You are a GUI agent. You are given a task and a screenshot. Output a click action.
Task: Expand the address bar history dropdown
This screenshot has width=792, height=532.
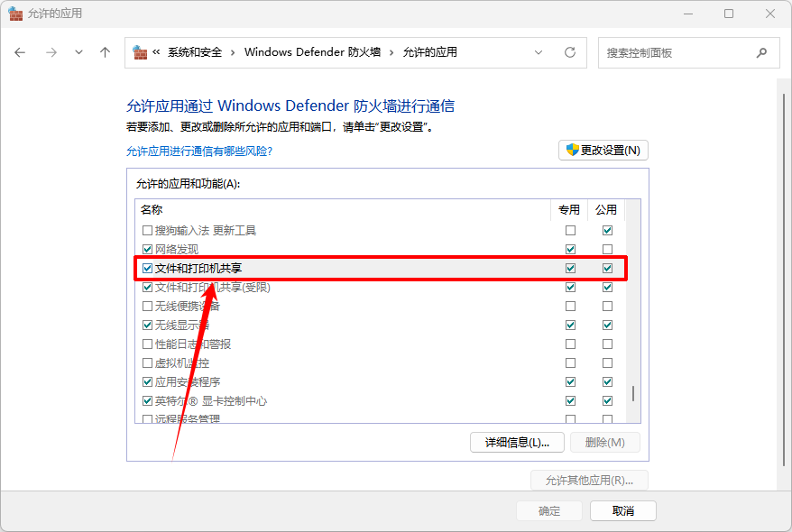click(x=539, y=52)
